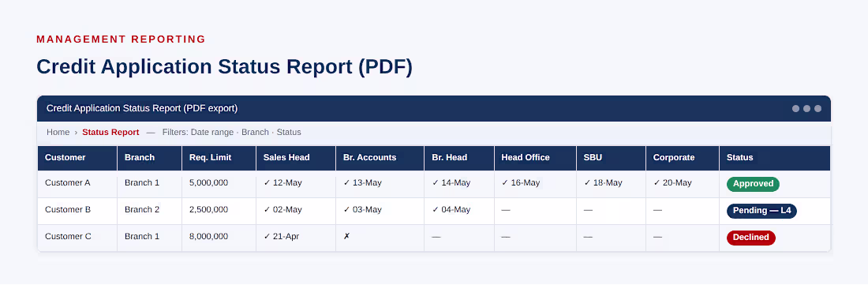The image size is (868, 285).
Task: Click the last window dot in title bar
Action: tap(817, 108)
